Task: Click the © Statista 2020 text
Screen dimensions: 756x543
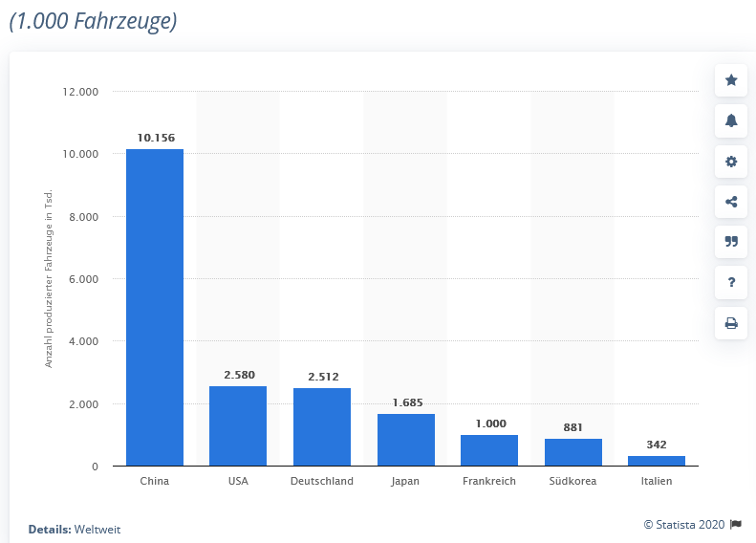Action: pyautogui.click(x=684, y=525)
